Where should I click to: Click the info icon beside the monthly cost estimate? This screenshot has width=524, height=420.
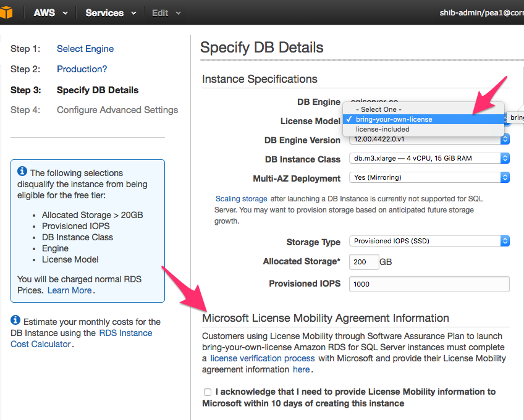click(x=15, y=320)
